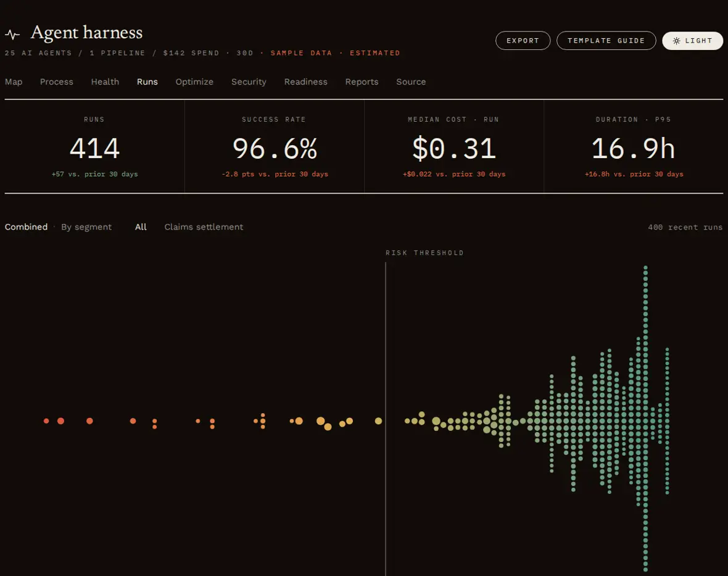Open the Template Guide
The width and height of the screenshot is (728, 576).
point(606,40)
